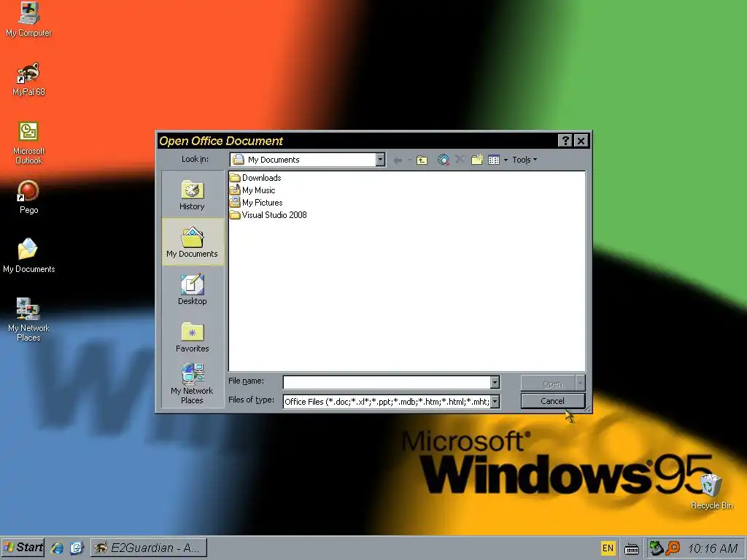This screenshot has height=560, width=747.
Task: Open the Start menu
Action: (x=23, y=548)
